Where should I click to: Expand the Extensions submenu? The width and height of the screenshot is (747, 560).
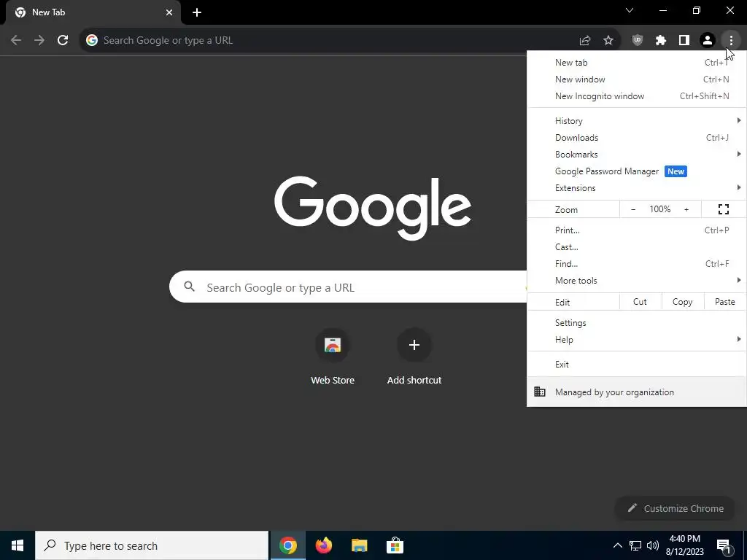point(636,187)
